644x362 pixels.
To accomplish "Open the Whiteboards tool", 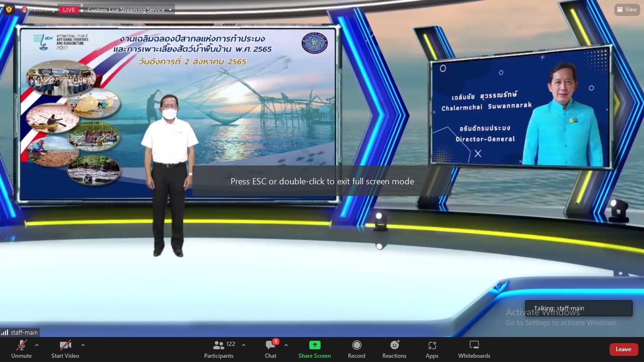I will point(474,349).
